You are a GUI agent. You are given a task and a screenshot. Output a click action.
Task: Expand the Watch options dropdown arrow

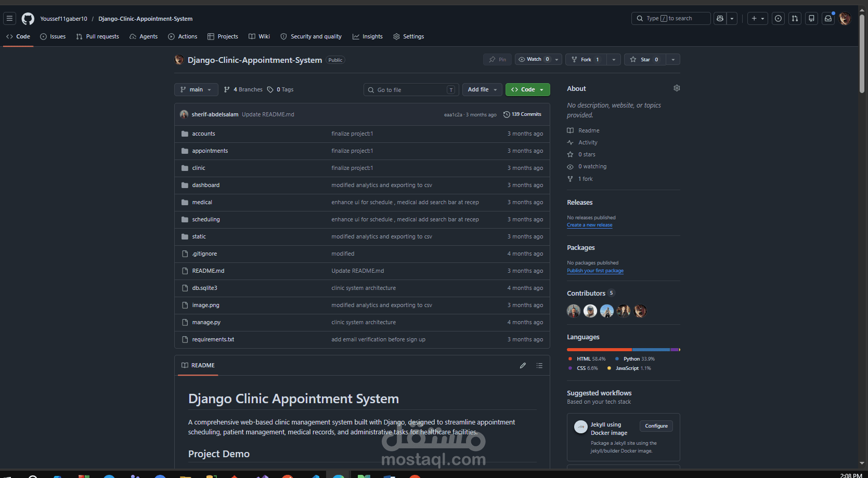(556, 60)
